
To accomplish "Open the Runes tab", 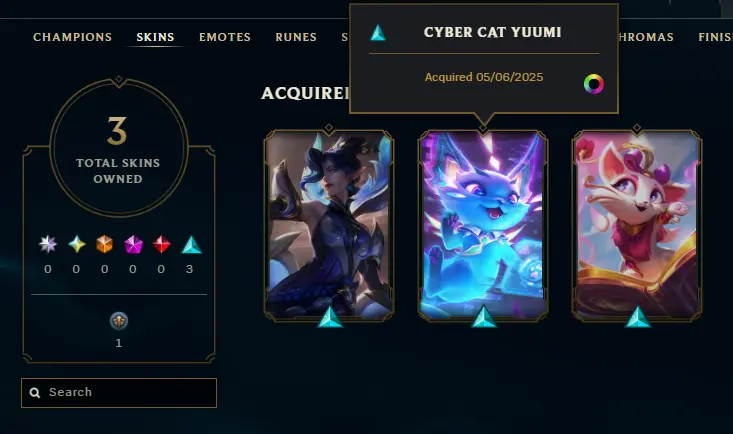I will coord(296,37).
